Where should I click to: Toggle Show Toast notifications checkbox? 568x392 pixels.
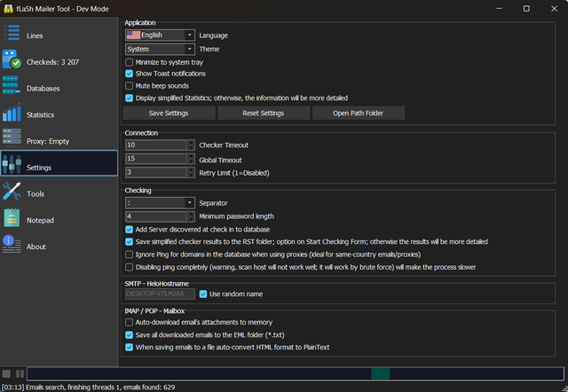click(129, 74)
